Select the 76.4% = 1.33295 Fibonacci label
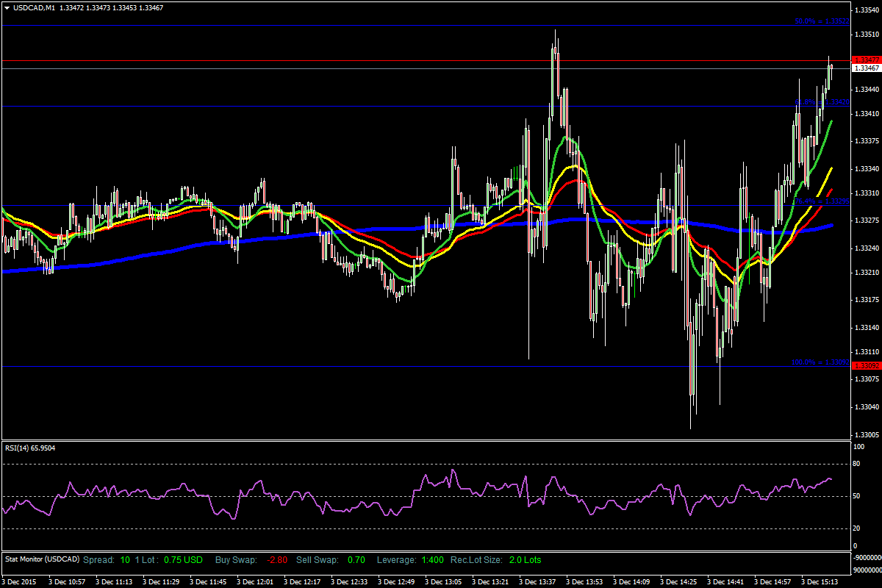Viewport: 882px width, 588px height. pyautogui.click(x=822, y=201)
